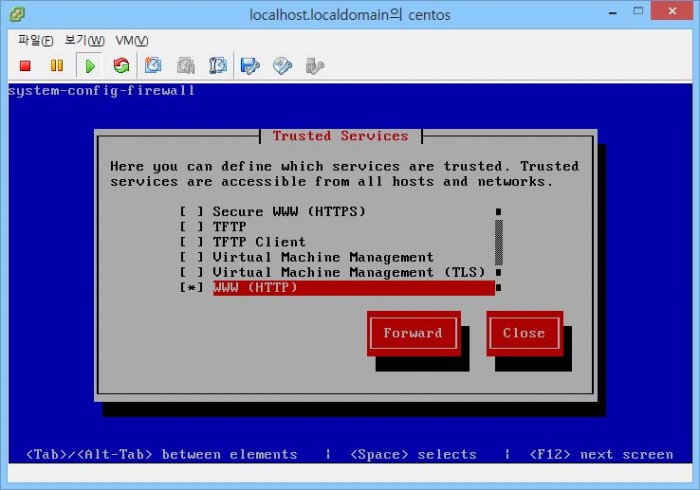Click the <Tab>/<Alt-Tab> between elements hint
Viewport: 700px width, 490px height.
[x=162, y=454]
